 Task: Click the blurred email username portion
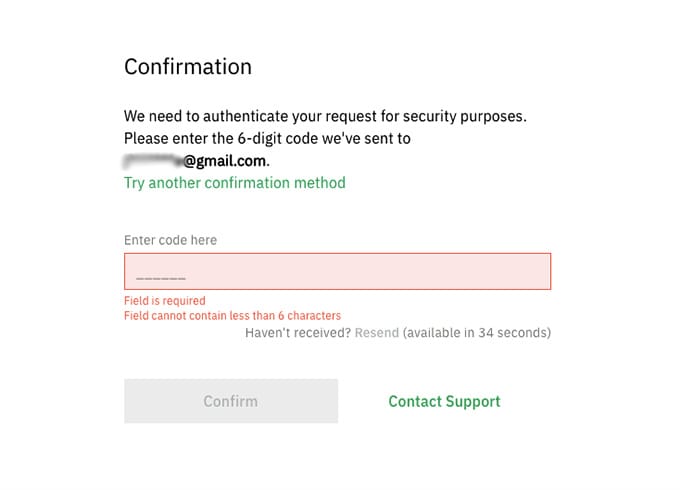(x=152, y=160)
